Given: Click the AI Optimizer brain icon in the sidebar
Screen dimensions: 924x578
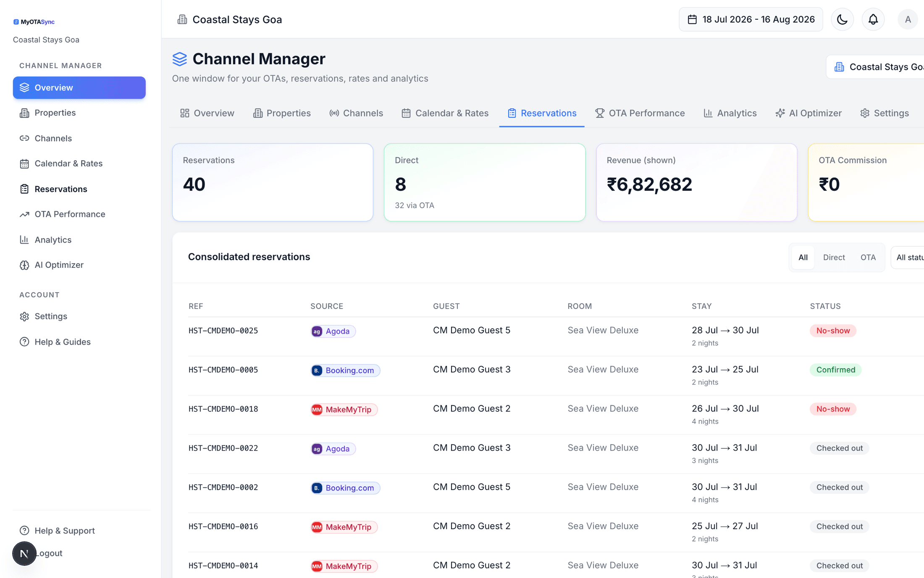Looking at the screenshot, I should [x=24, y=265].
